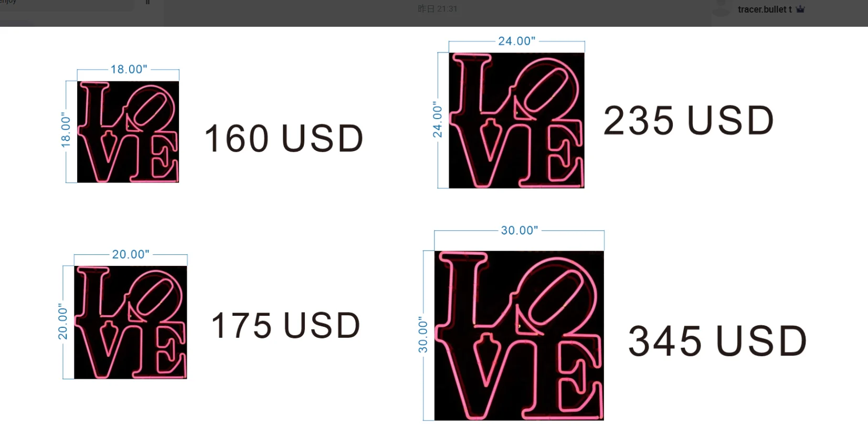Image resolution: width=868 pixels, height=427 pixels.
Task: Click the horizontal 18.00" width label
Action: click(x=129, y=69)
